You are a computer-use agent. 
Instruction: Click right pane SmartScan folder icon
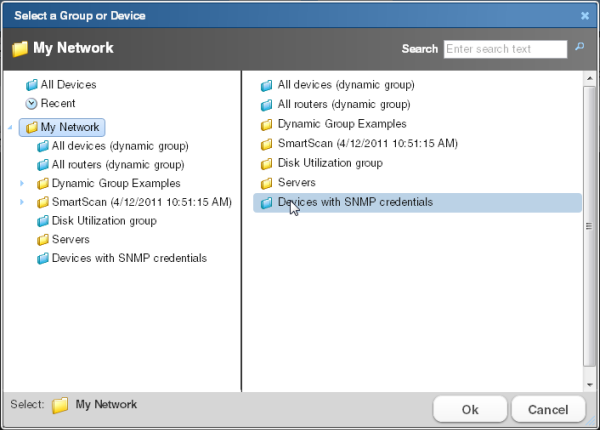click(x=266, y=143)
